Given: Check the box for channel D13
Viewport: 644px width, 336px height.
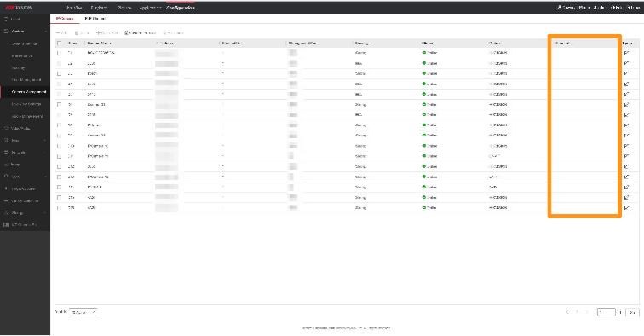Looking at the screenshot, I should click(x=59, y=177).
